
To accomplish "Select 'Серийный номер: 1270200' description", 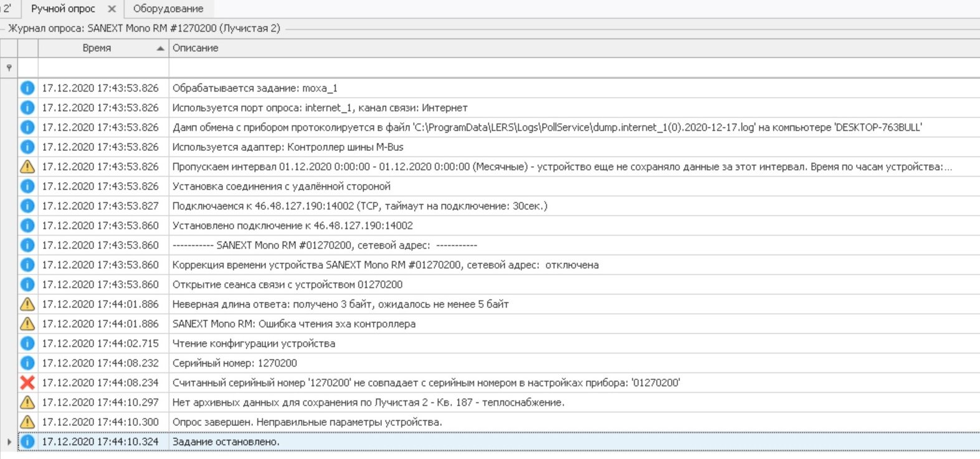I will [235, 363].
